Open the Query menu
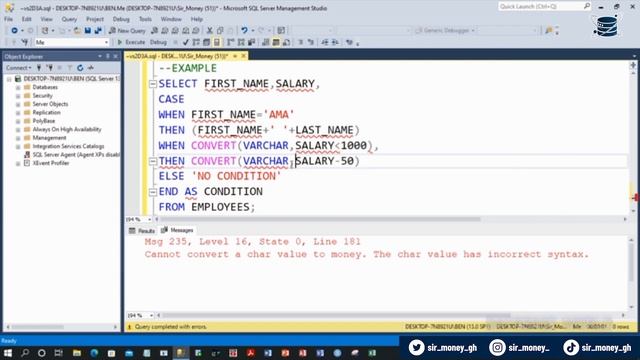 point(69,19)
